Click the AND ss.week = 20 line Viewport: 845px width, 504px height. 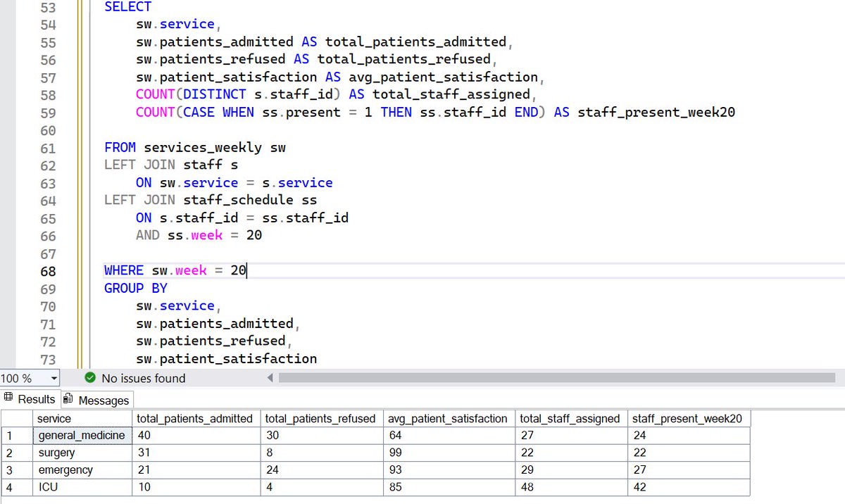pos(199,235)
